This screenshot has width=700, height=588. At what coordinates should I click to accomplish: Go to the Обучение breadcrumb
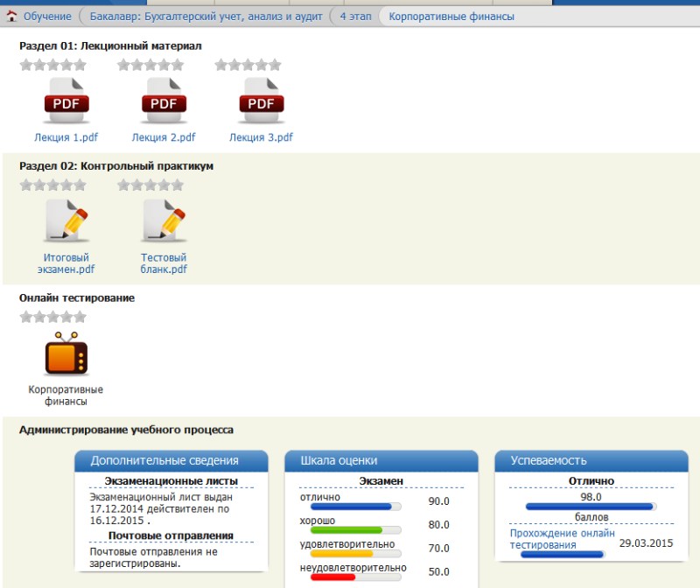pos(47,17)
